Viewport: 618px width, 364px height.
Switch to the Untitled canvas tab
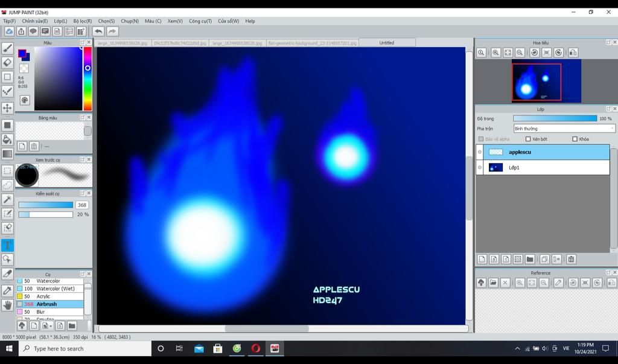387,43
